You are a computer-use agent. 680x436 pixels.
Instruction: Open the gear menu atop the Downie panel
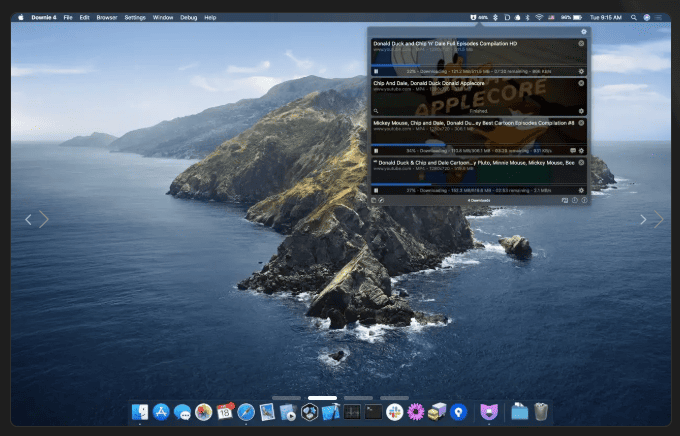click(584, 32)
